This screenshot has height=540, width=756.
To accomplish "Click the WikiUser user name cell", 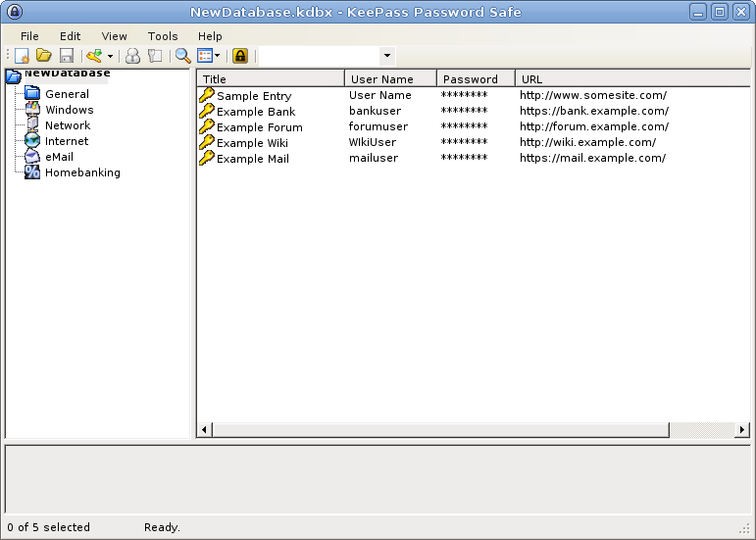I will coord(373,142).
